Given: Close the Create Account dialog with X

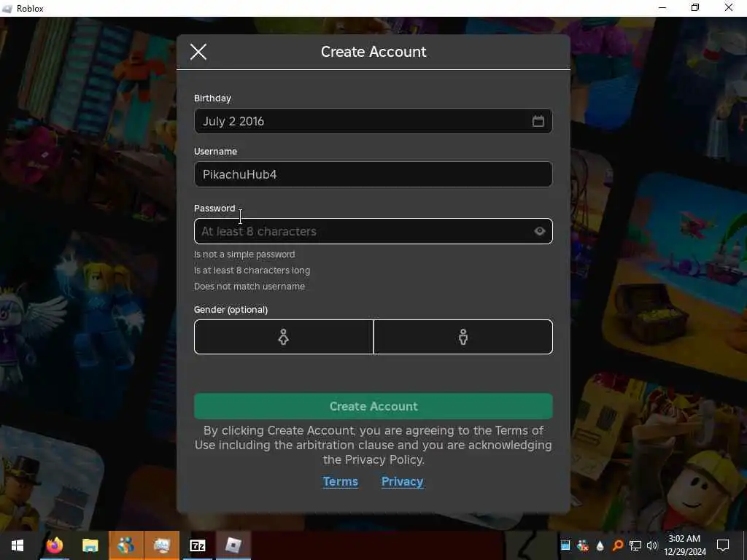Looking at the screenshot, I should [x=198, y=52].
